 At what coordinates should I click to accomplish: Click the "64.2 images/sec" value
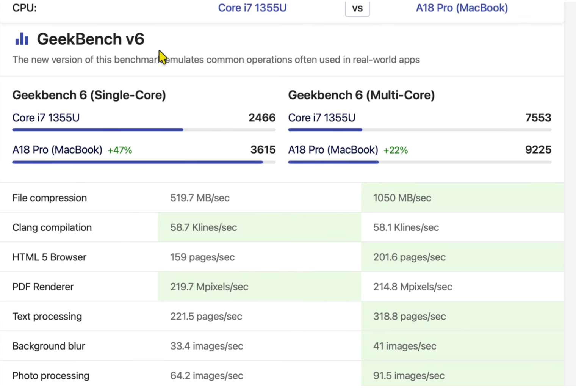coord(207,376)
